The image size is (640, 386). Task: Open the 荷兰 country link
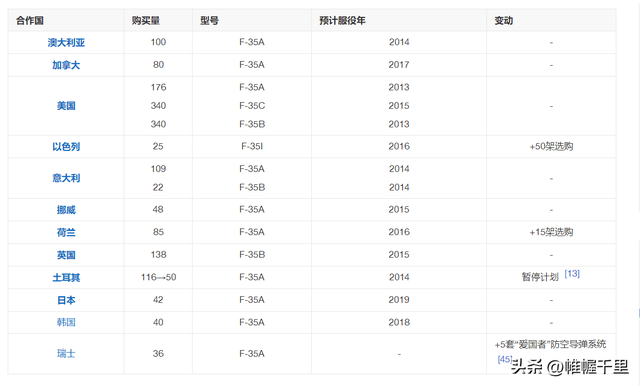point(66,232)
